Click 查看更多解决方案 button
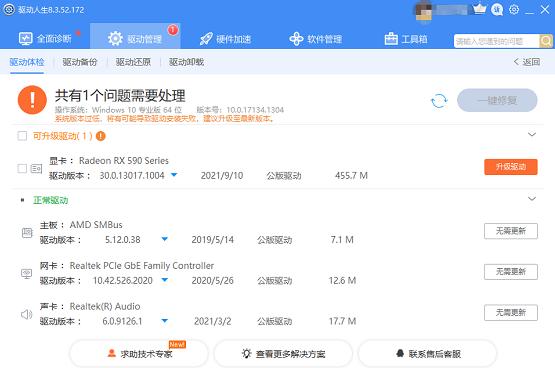 tap(283, 353)
